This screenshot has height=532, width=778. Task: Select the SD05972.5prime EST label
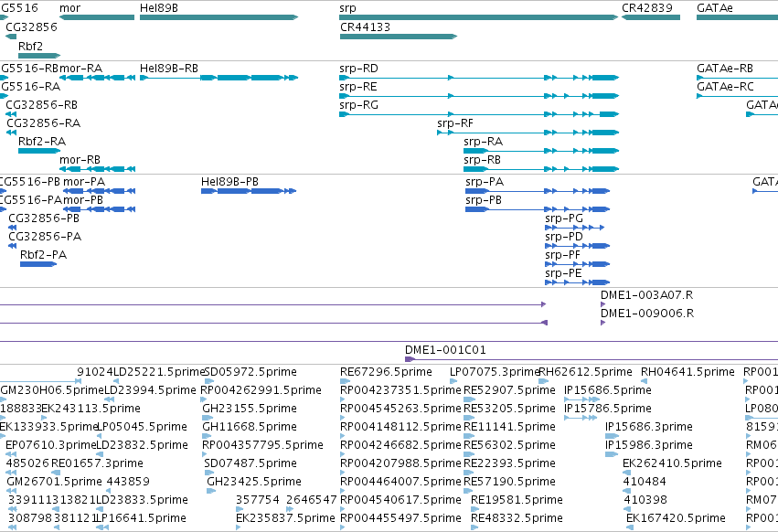tap(250, 372)
